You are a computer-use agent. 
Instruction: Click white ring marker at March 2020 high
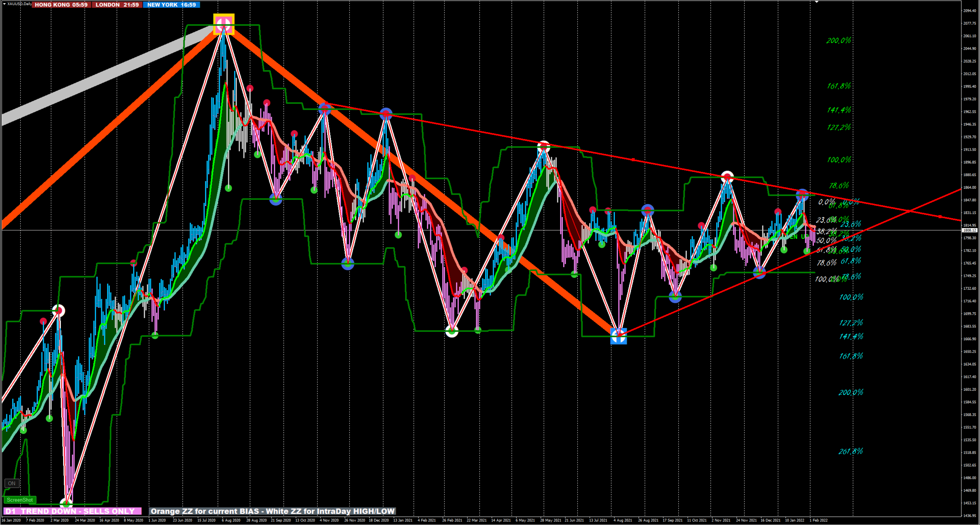59,311
